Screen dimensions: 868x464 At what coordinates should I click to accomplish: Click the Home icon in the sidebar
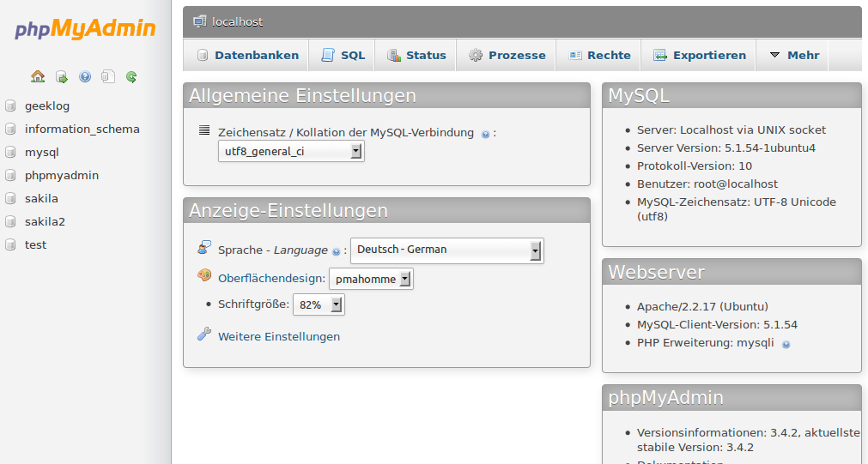click(x=38, y=76)
